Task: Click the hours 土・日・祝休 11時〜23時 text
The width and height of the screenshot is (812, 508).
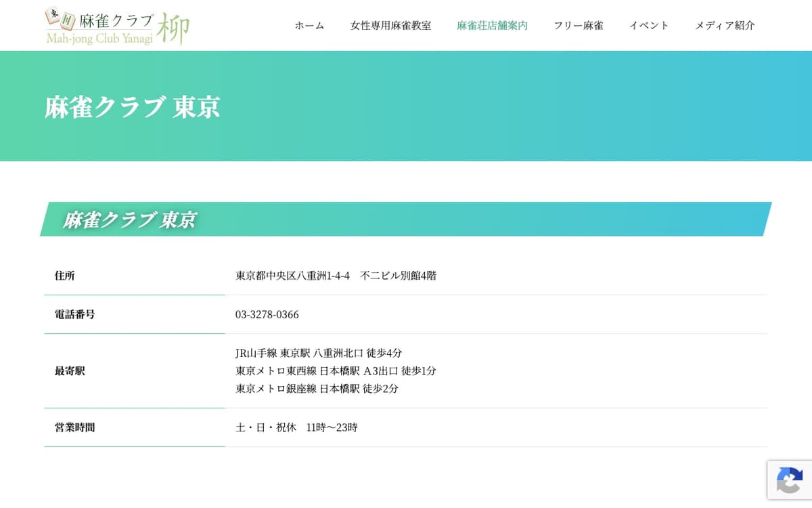Action: [296, 427]
